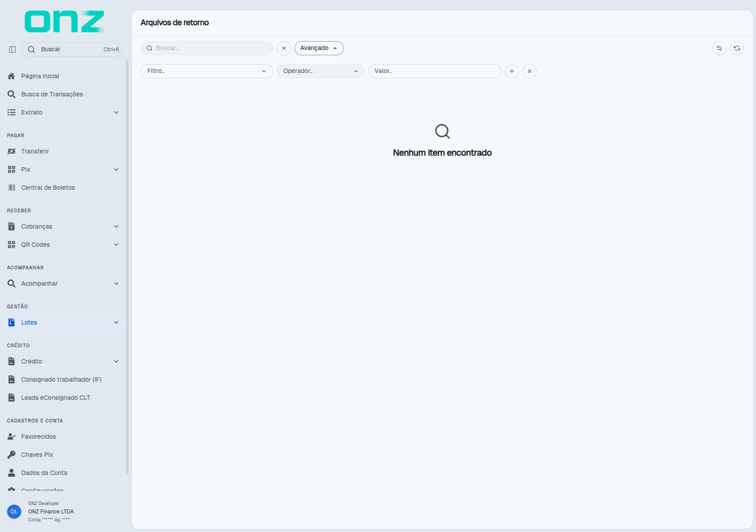Expand the Pix submenu chevron
This screenshot has height=532, width=756.
click(x=116, y=169)
